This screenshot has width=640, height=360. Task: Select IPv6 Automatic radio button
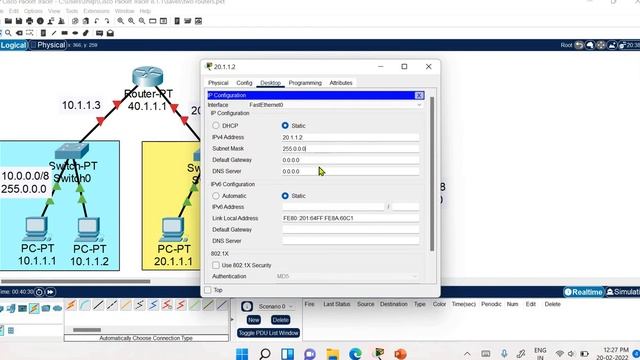216,196
